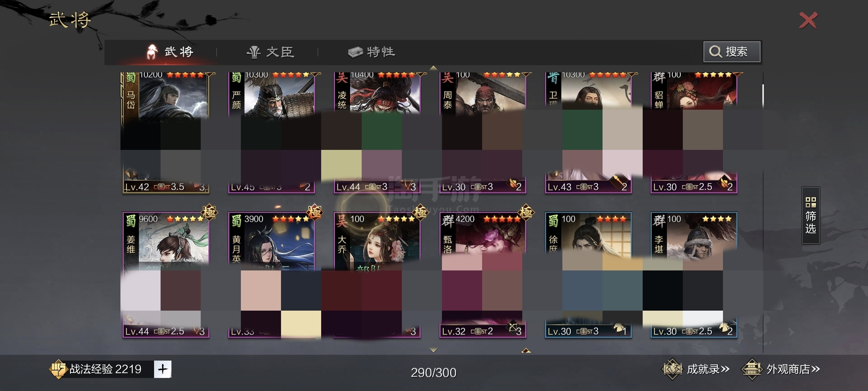Switch to the 文臣 tab
The image size is (868, 391).
coord(271,52)
